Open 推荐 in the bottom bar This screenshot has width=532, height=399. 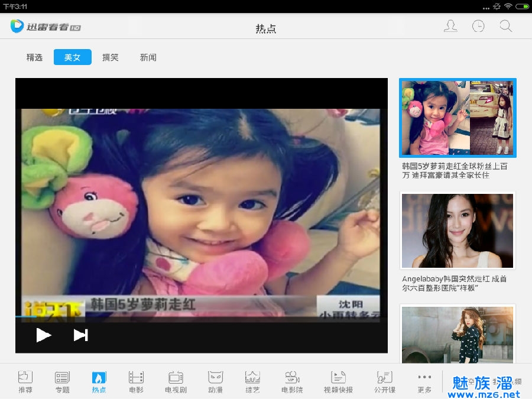pyautogui.click(x=25, y=381)
